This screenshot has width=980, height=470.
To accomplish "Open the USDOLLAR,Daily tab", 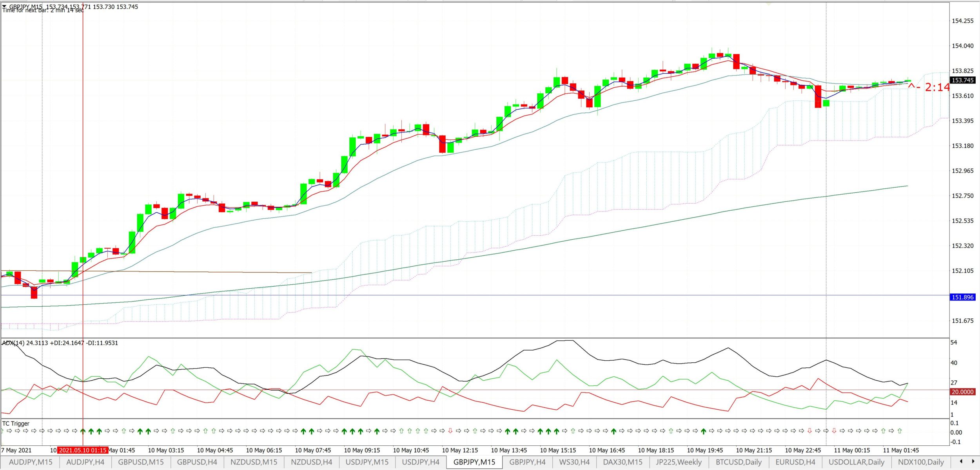I will click(857, 462).
